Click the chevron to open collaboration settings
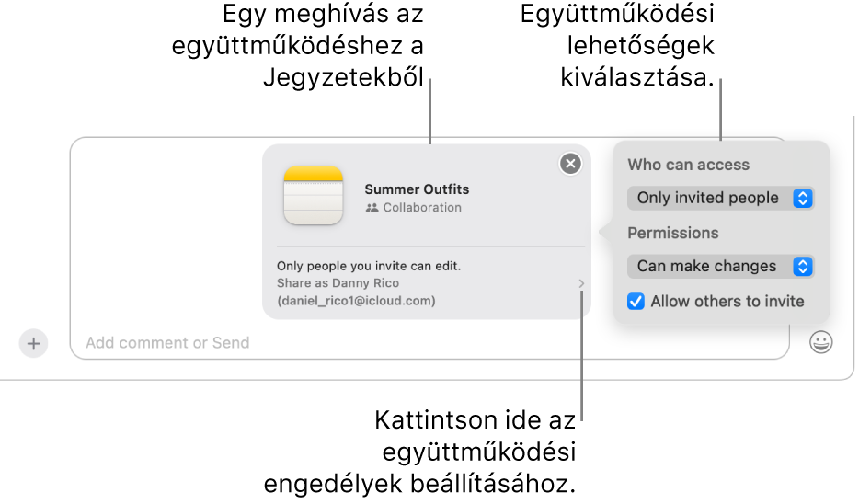 coord(581,284)
